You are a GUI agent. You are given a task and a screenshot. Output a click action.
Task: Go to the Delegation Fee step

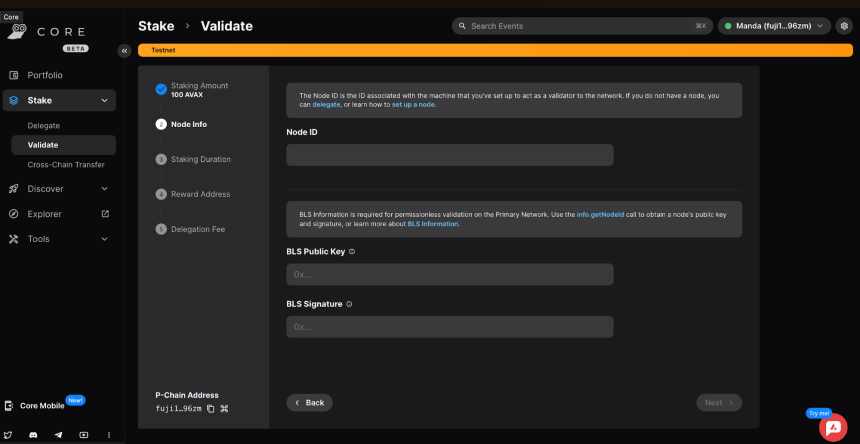pyautogui.click(x=198, y=229)
